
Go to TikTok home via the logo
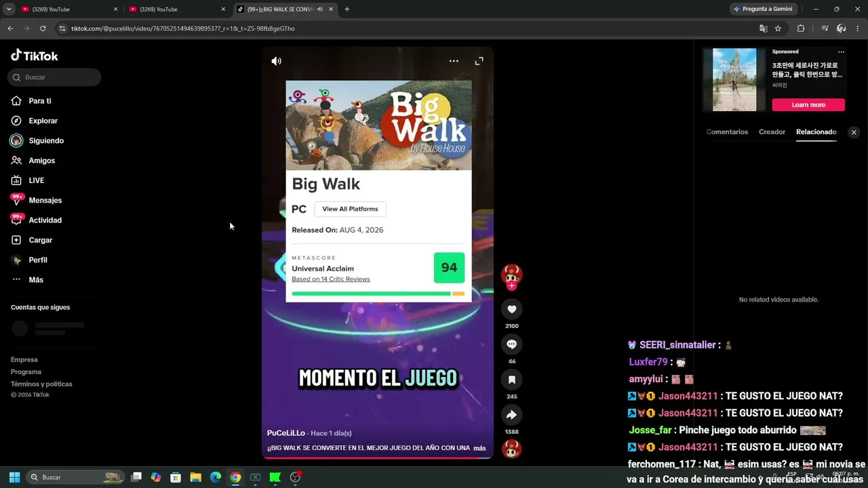point(35,56)
